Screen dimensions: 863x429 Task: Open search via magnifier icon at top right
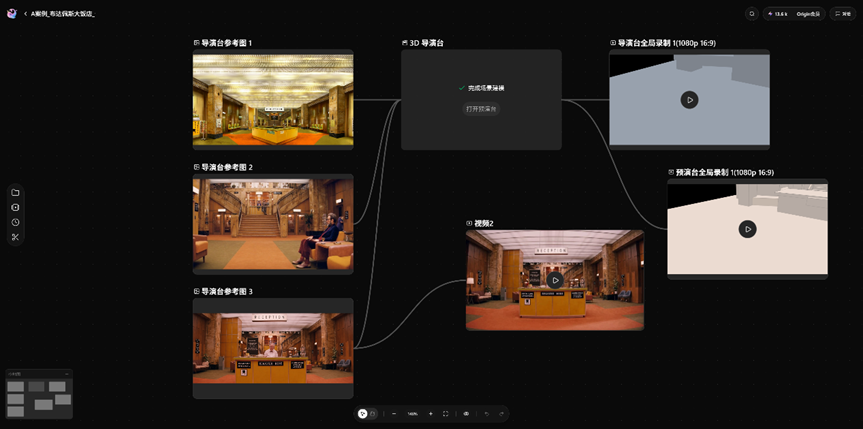click(752, 14)
